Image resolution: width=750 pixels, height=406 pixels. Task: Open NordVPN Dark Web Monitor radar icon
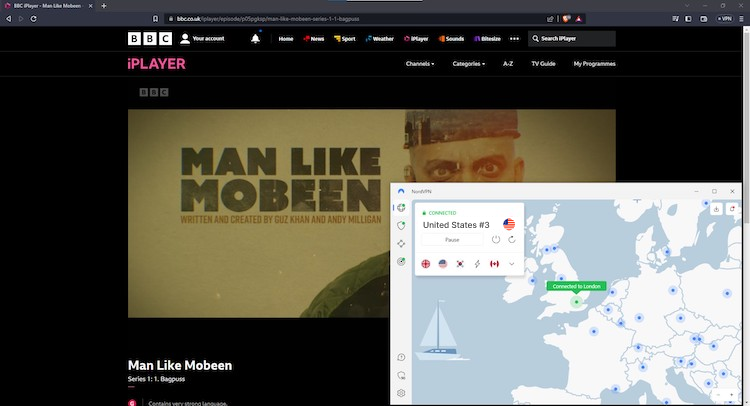401,262
